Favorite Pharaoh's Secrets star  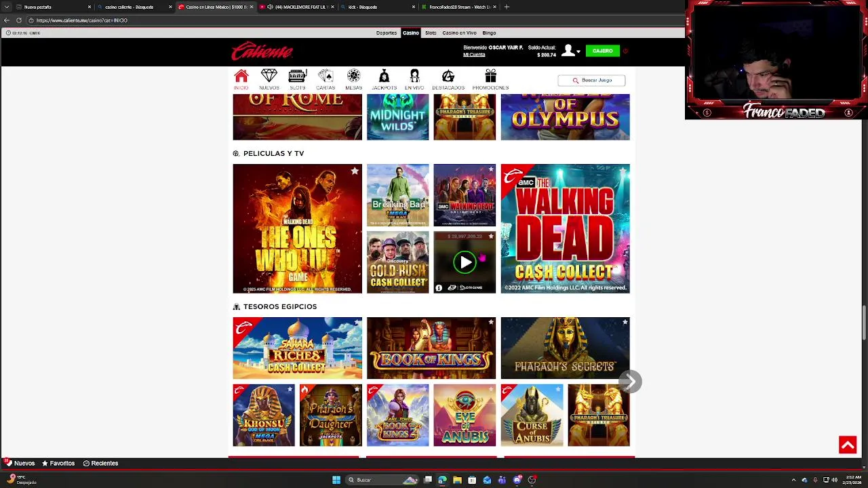(x=625, y=323)
